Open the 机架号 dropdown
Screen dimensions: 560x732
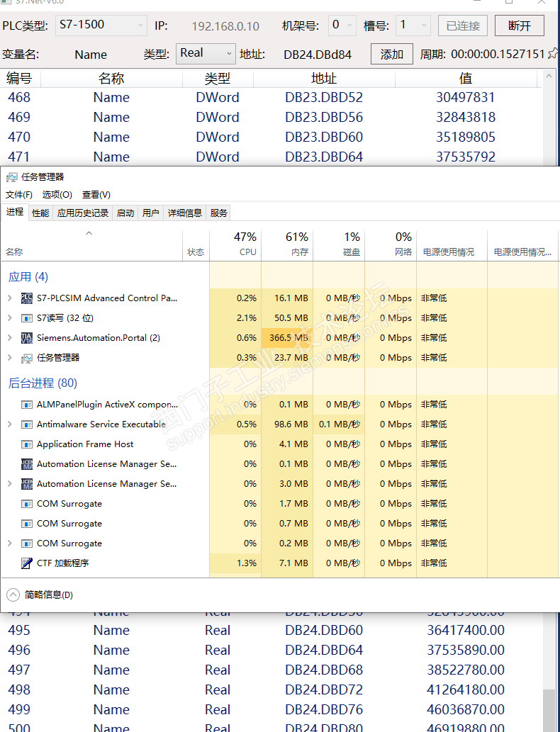coord(342,26)
